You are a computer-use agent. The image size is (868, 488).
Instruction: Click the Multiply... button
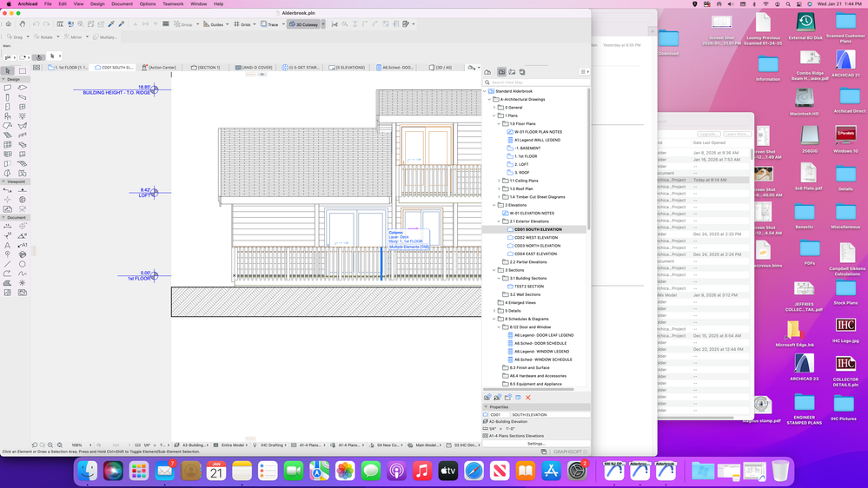[x=105, y=37]
